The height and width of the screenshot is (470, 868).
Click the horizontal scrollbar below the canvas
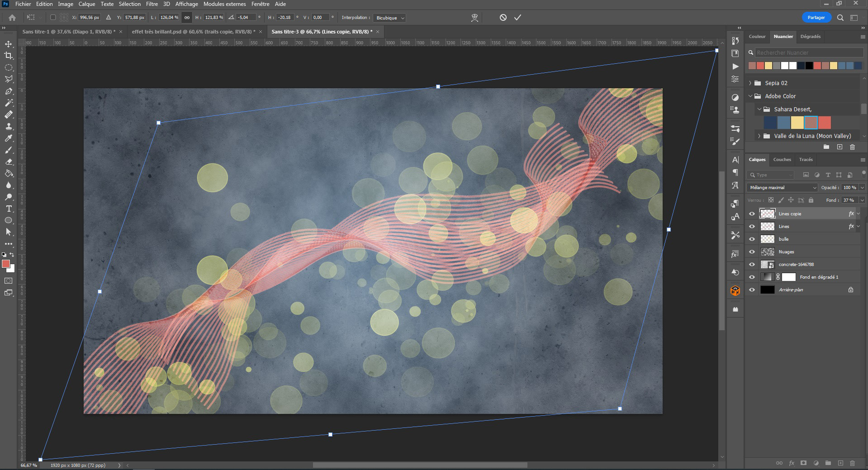click(420, 465)
